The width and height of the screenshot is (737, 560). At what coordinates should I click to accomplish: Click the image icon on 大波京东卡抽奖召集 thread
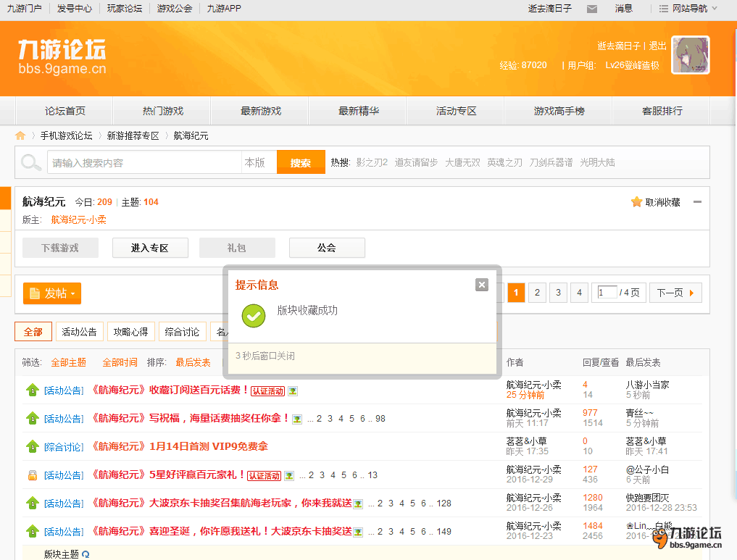tap(358, 504)
